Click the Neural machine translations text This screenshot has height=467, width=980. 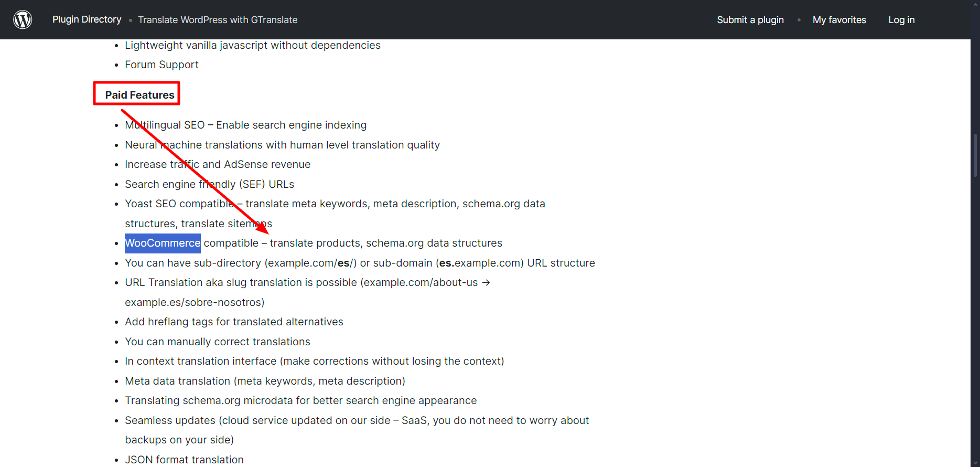(x=282, y=145)
